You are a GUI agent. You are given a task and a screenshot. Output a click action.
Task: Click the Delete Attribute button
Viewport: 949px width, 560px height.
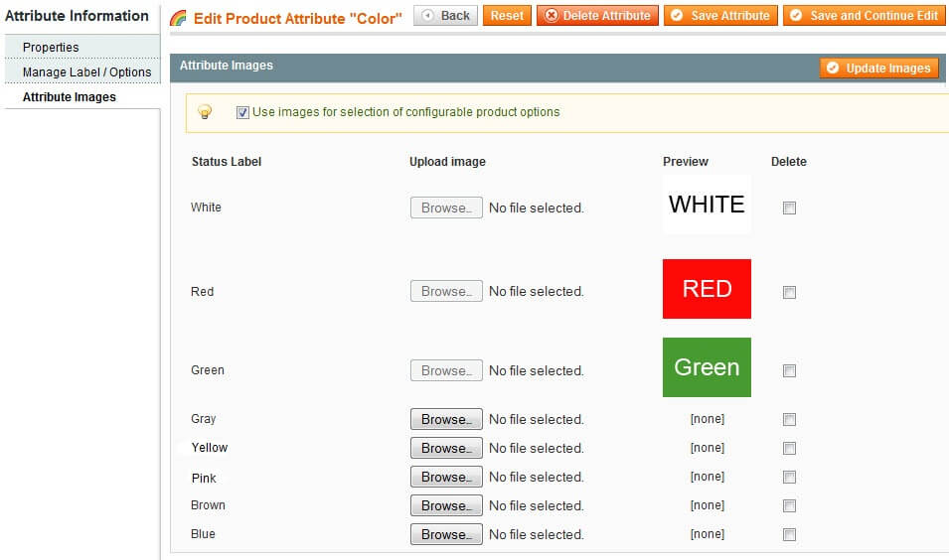[597, 16]
